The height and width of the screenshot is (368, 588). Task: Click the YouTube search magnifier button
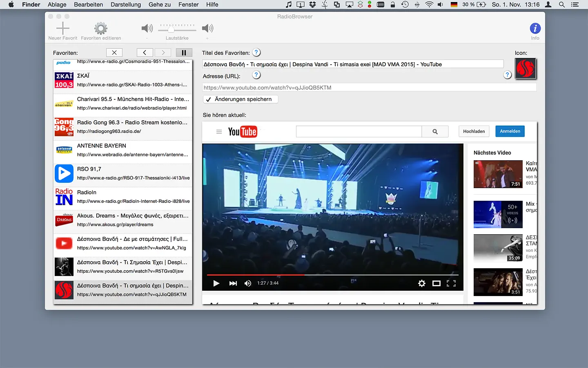[x=435, y=132]
